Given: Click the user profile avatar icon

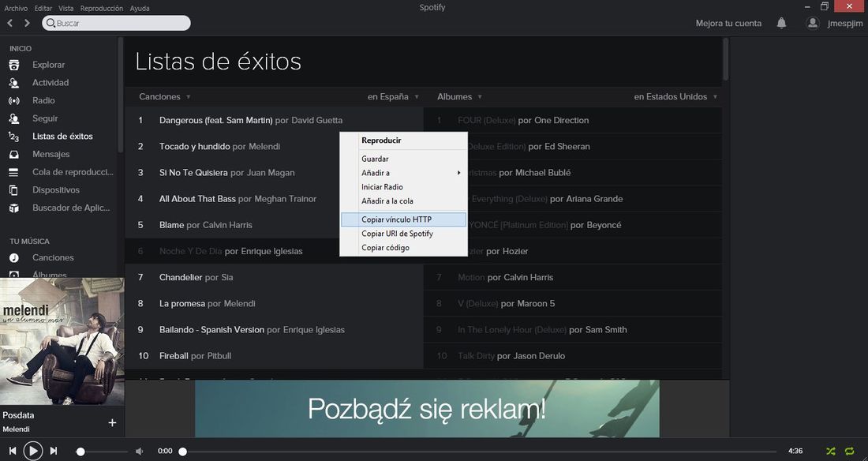Looking at the screenshot, I should (812, 23).
